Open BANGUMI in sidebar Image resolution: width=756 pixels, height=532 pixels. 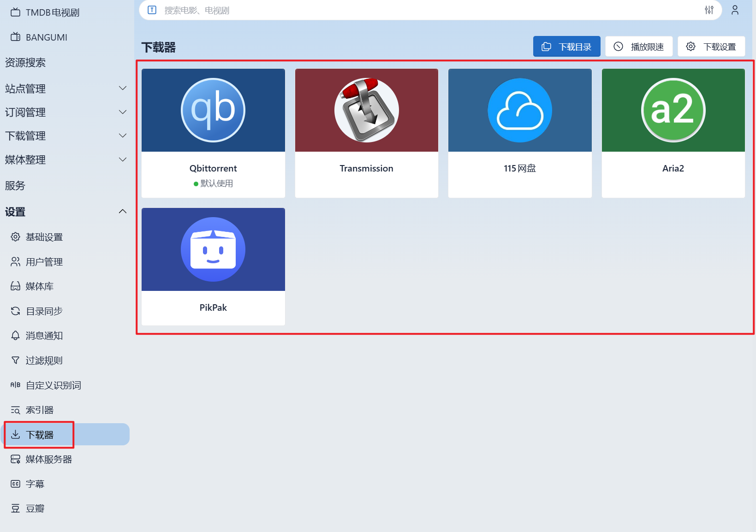tap(46, 37)
